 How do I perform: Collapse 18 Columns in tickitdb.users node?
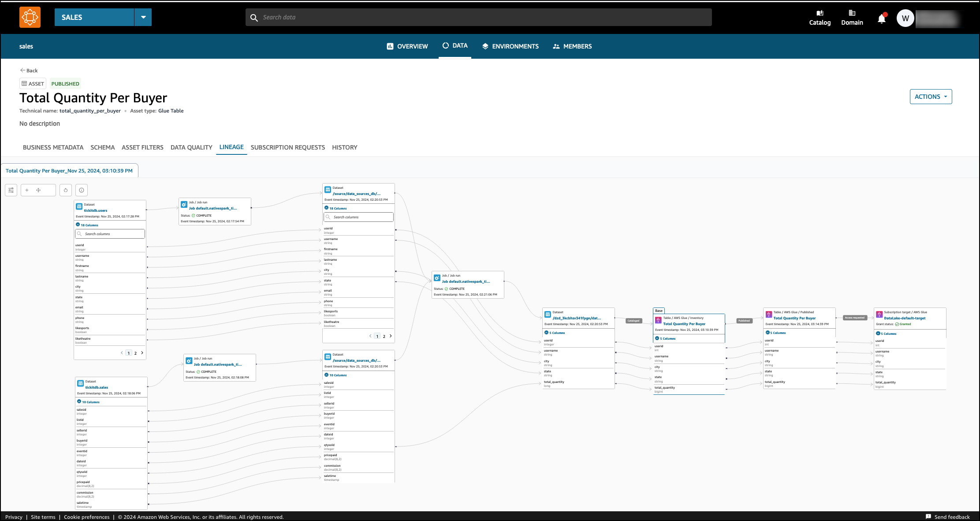78,225
